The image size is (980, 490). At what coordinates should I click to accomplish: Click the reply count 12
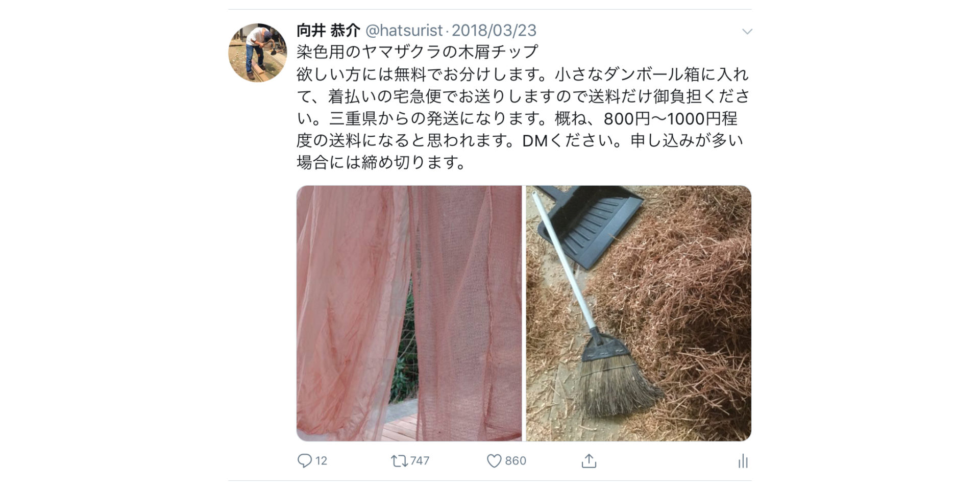pyautogui.click(x=321, y=461)
